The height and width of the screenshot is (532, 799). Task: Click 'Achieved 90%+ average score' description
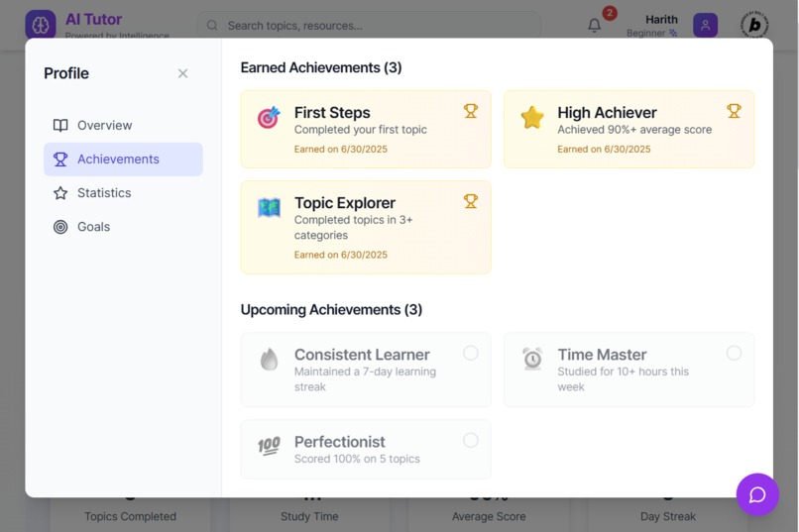634,130
